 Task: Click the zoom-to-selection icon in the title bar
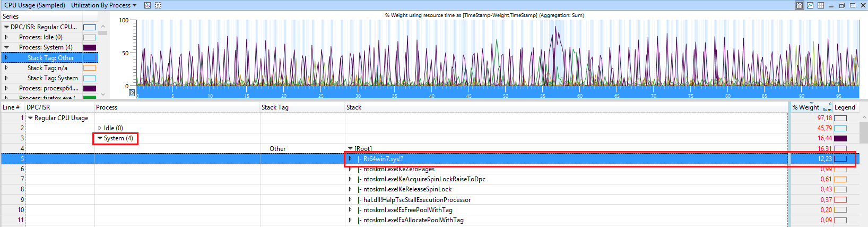(158, 5)
